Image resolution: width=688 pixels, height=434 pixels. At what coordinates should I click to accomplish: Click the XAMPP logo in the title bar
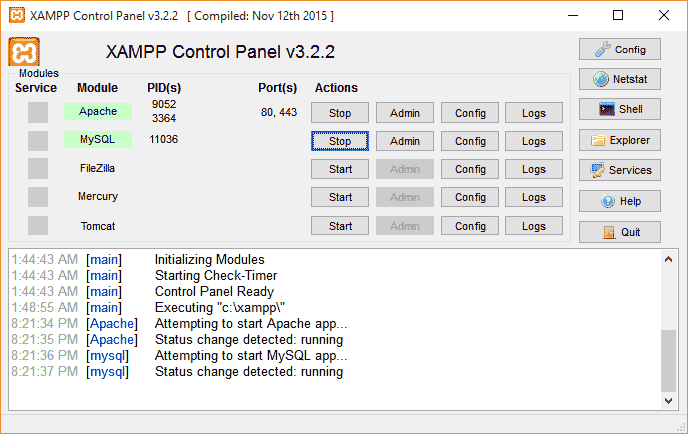pyautogui.click(x=17, y=15)
